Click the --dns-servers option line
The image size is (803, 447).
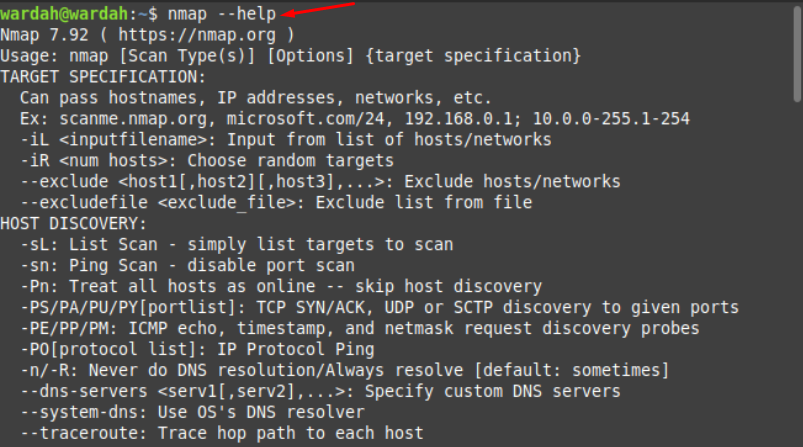tap(320, 392)
